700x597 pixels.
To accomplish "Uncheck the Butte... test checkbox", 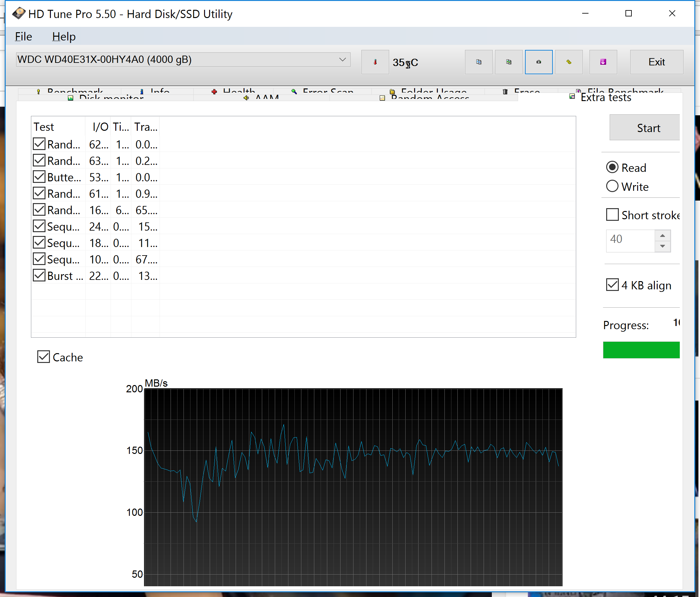I will 39,177.
